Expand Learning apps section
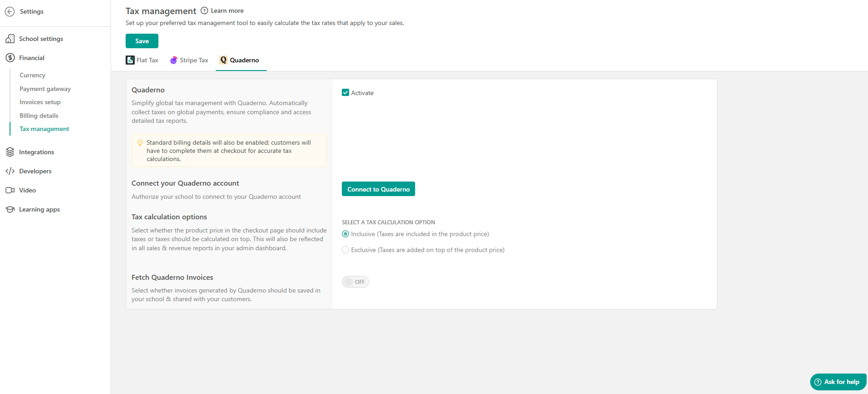This screenshot has height=394, width=868. 39,209
